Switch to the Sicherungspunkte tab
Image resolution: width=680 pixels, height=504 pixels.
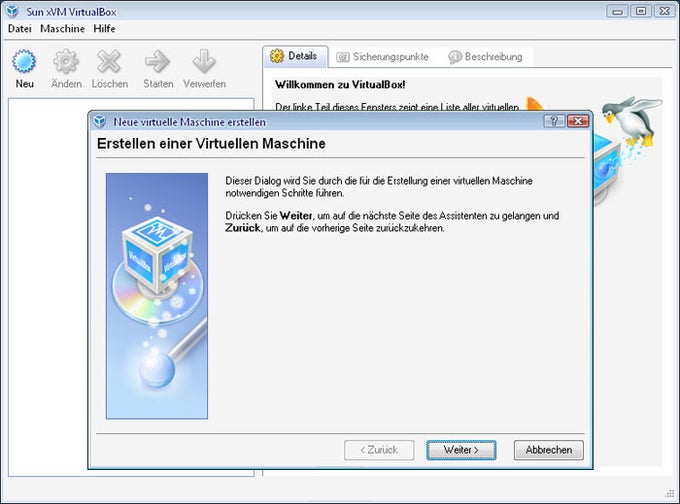click(x=382, y=57)
